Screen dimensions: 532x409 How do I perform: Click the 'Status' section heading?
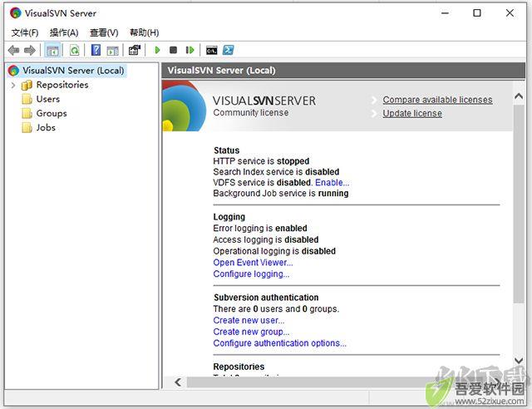click(227, 150)
